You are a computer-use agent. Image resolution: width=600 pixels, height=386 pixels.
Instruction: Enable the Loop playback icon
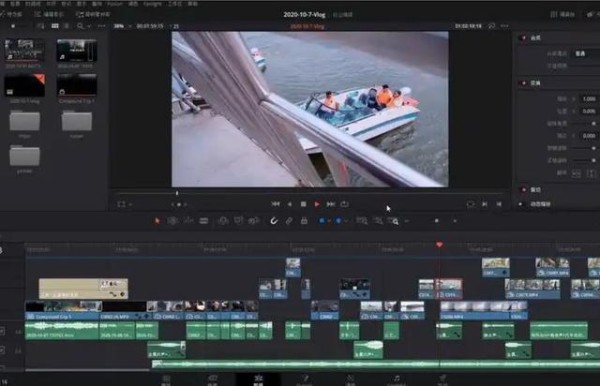344,204
